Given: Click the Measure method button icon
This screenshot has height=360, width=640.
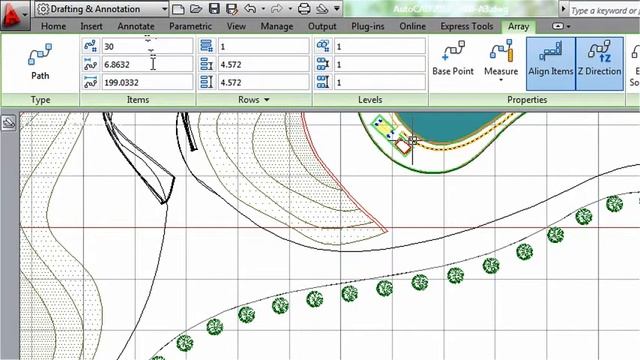Looking at the screenshot, I should click(x=501, y=51).
